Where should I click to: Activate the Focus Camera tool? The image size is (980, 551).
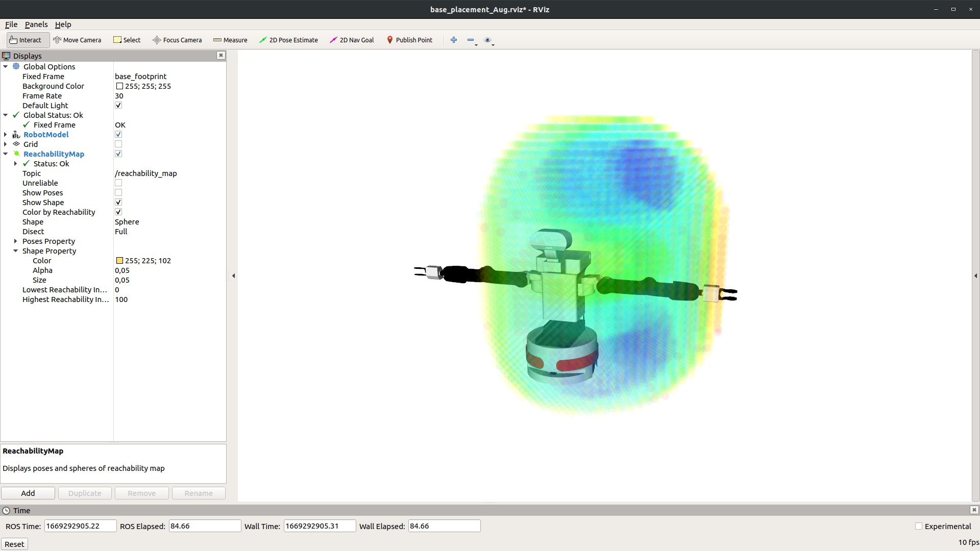(x=177, y=40)
